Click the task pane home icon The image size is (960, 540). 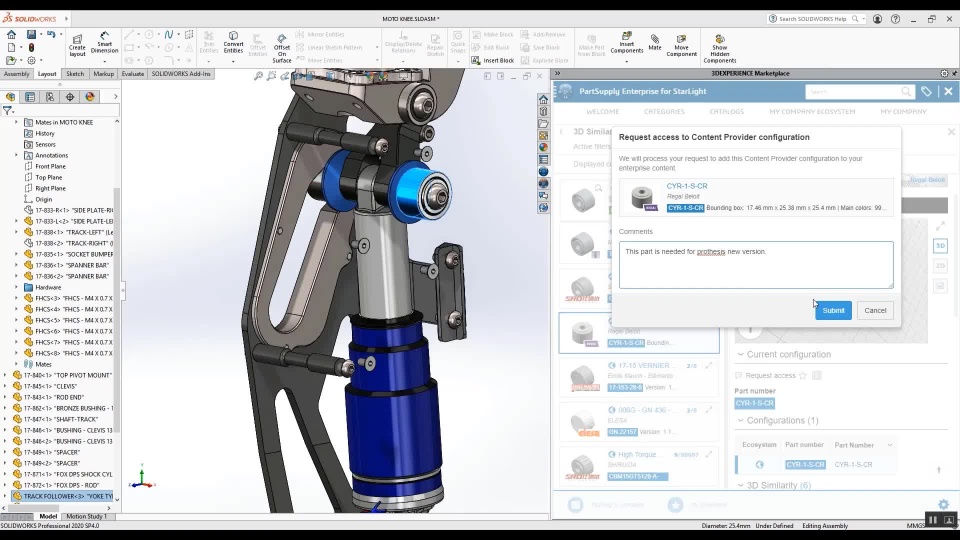click(543, 100)
